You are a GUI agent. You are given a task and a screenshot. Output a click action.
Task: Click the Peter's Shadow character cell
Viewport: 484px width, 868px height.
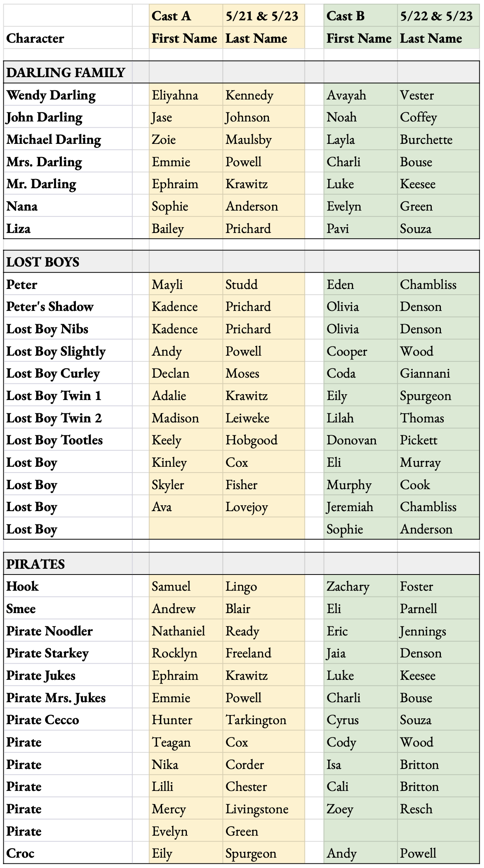pyautogui.click(x=50, y=307)
